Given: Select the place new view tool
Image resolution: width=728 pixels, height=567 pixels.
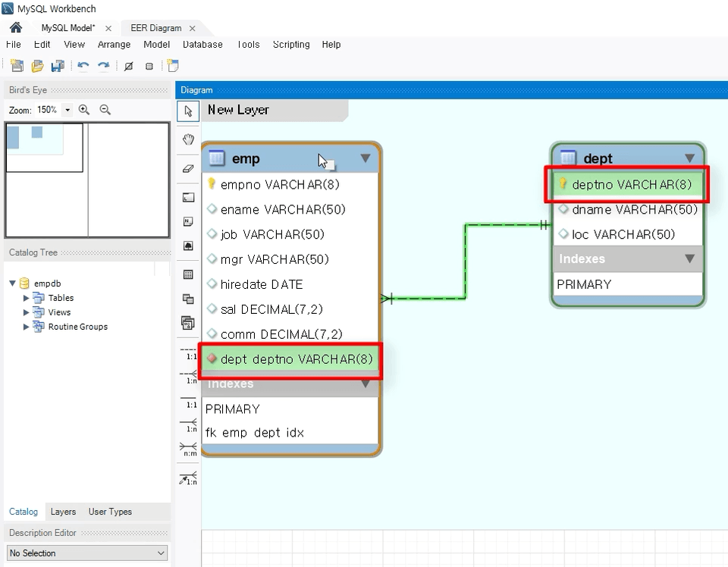Looking at the screenshot, I should 188,299.
